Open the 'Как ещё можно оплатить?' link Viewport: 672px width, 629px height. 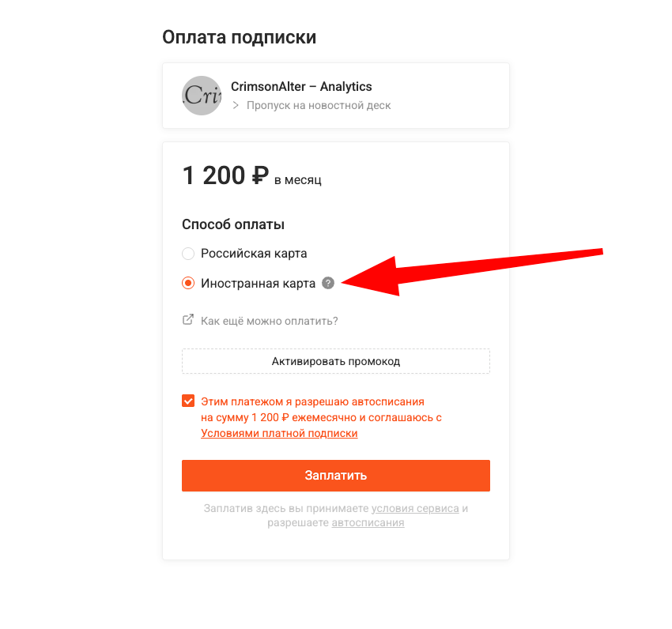click(x=270, y=321)
